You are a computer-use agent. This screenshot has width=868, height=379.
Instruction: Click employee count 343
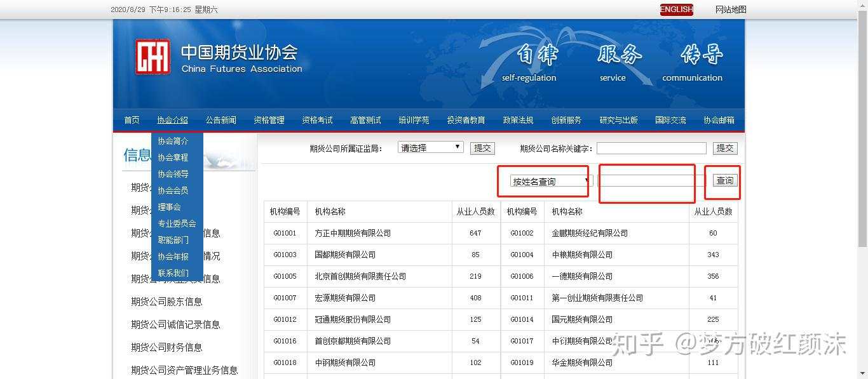point(713,255)
